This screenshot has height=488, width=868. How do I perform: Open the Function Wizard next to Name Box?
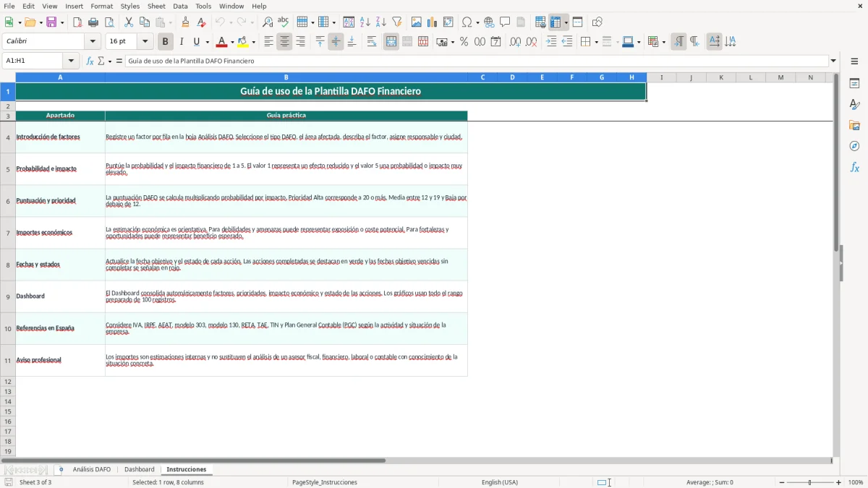point(90,61)
